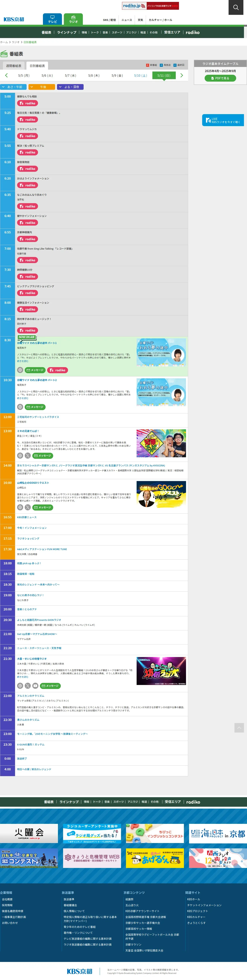
Task: Click radiko button for 日曜ワイド パート1
Action: click(58, 370)
